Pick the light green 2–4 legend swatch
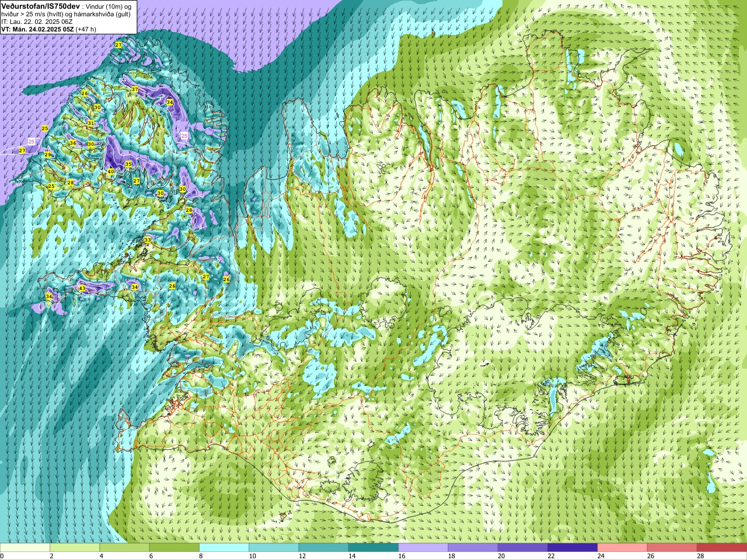 click(75, 548)
